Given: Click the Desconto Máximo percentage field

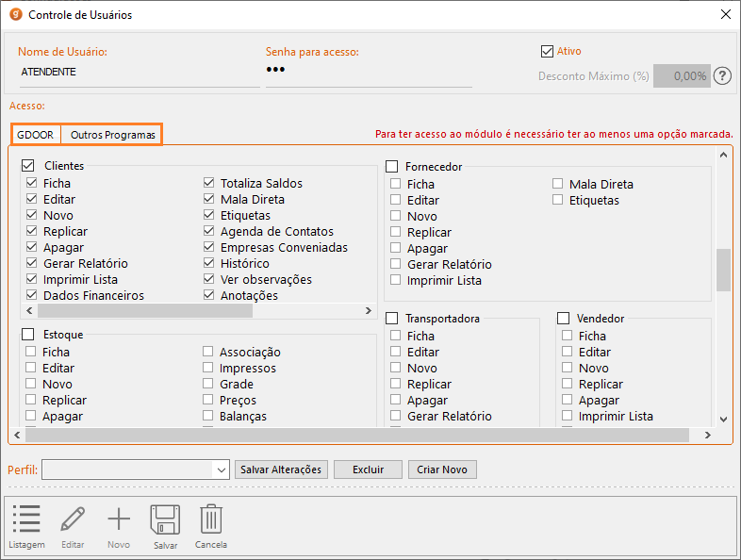Looking at the screenshot, I should [x=682, y=75].
